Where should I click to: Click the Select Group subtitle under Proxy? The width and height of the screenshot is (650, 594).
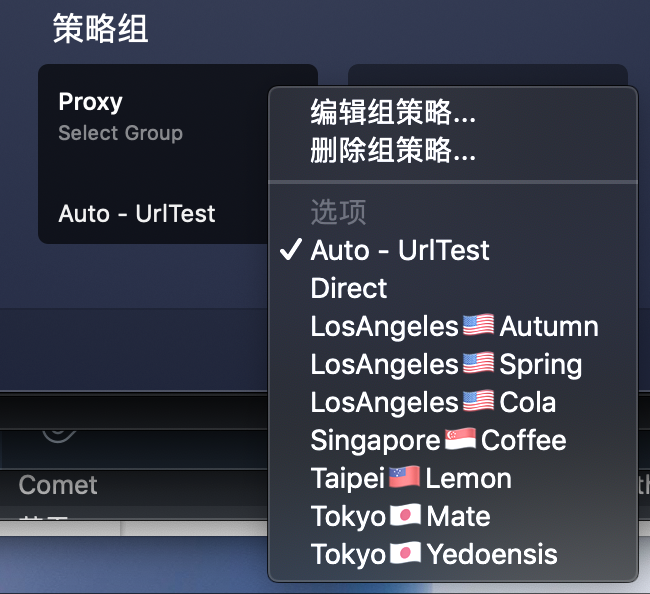point(120,133)
